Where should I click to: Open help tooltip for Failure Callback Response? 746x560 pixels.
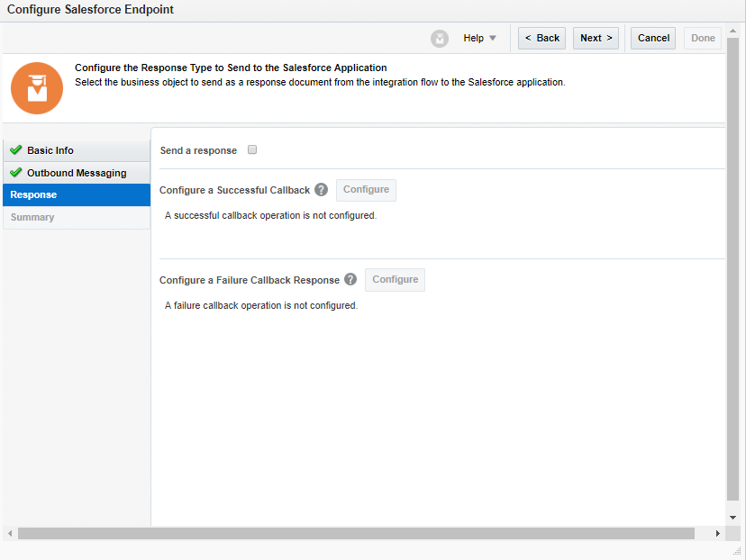(350, 279)
